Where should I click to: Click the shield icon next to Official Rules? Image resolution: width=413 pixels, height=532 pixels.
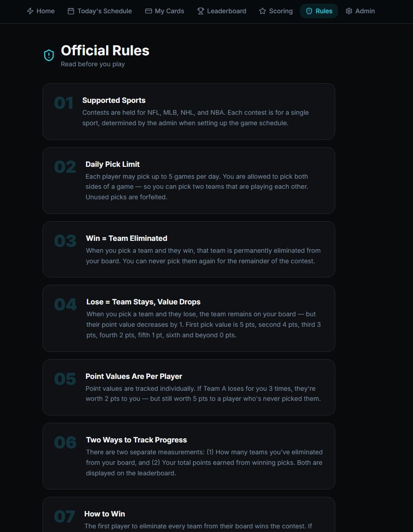point(49,55)
